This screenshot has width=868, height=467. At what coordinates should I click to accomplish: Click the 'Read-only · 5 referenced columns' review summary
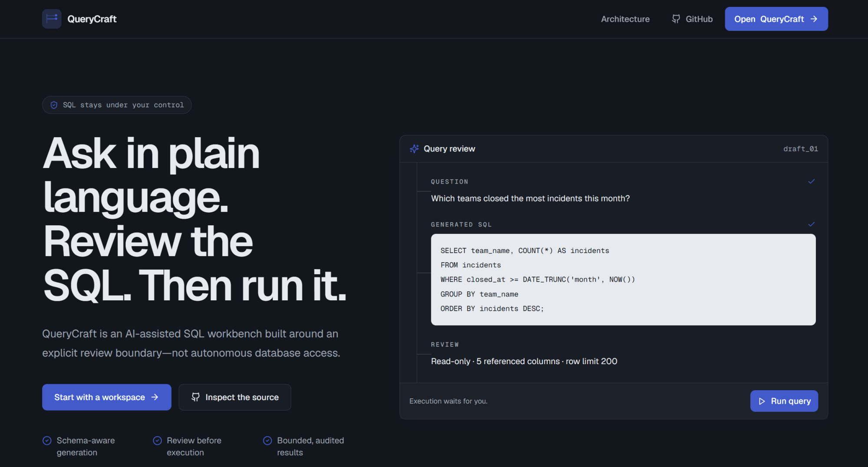point(524,361)
